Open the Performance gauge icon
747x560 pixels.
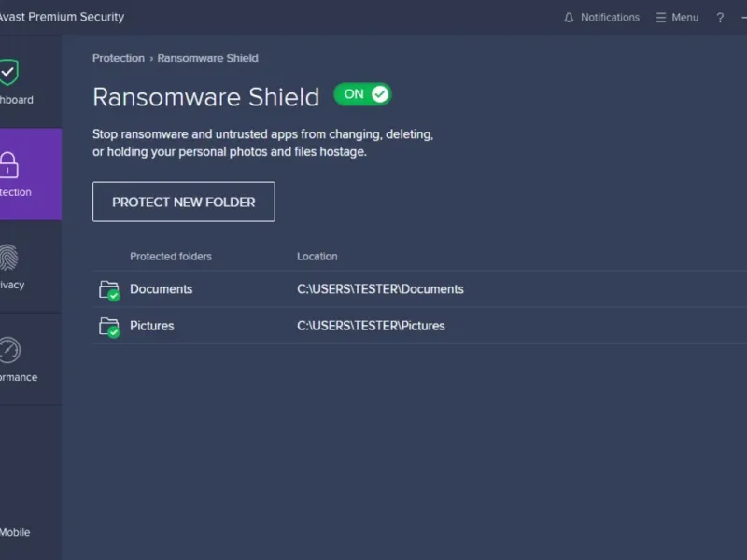[x=9, y=350]
